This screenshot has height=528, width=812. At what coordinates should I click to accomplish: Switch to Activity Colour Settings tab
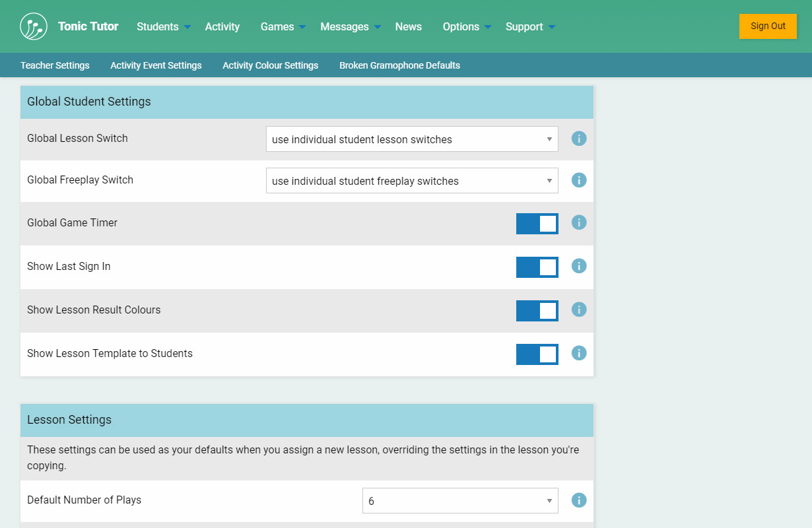click(271, 65)
